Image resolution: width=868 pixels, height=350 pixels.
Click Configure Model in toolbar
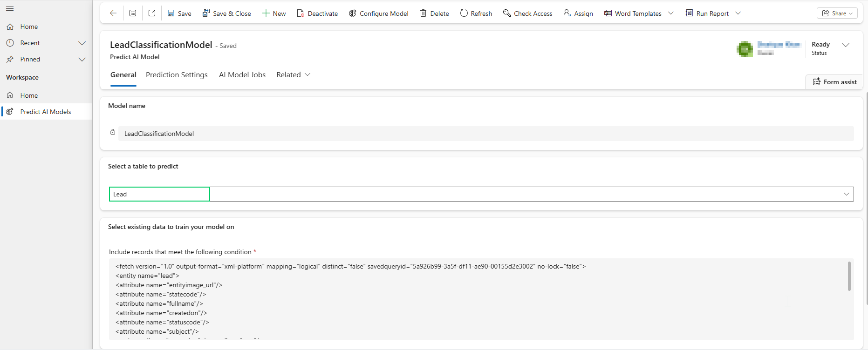(378, 13)
